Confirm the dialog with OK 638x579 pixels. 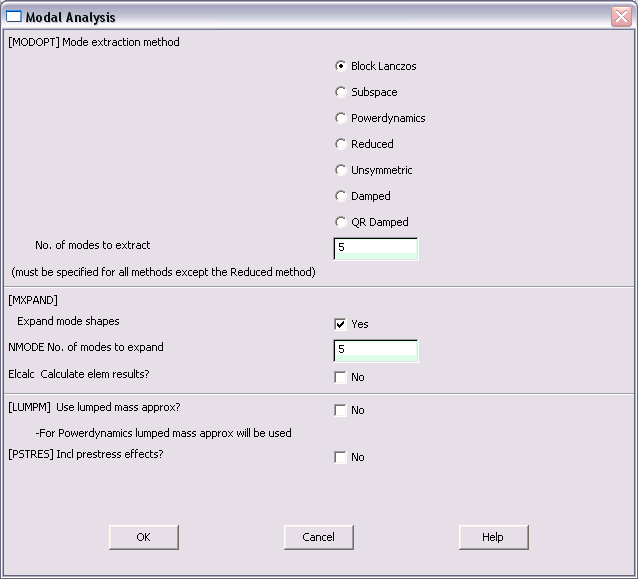click(144, 537)
